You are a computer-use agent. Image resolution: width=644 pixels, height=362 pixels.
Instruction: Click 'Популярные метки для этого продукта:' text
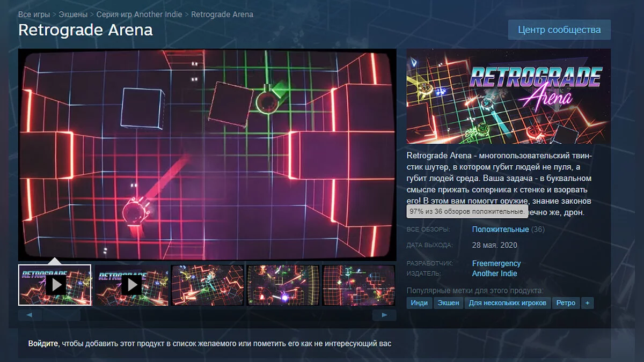click(x=475, y=291)
